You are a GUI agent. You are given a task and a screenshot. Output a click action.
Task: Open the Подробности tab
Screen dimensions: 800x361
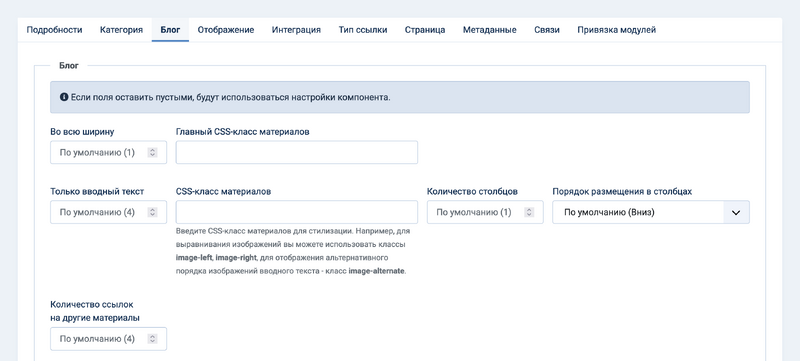[x=54, y=30]
